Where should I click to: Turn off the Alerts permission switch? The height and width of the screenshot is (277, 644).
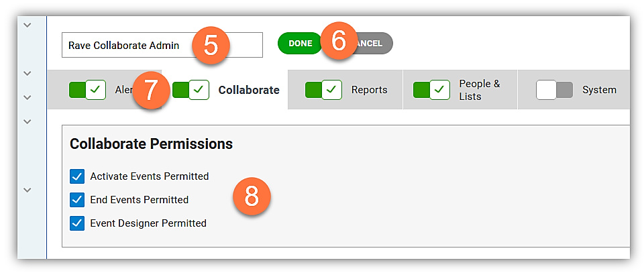[x=87, y=89]
